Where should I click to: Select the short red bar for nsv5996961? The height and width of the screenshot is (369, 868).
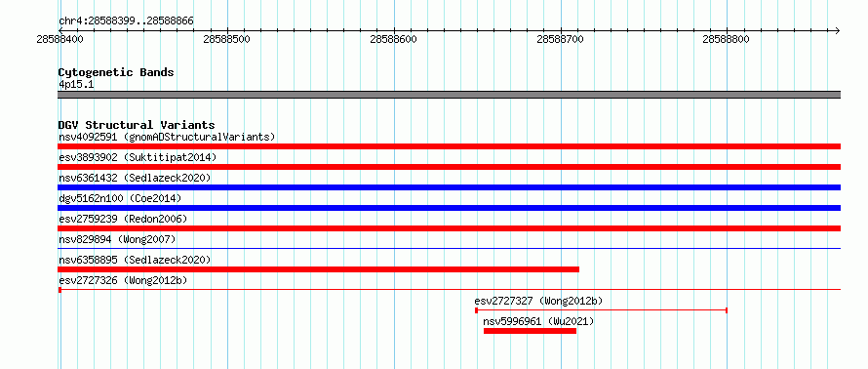point(530,331)
